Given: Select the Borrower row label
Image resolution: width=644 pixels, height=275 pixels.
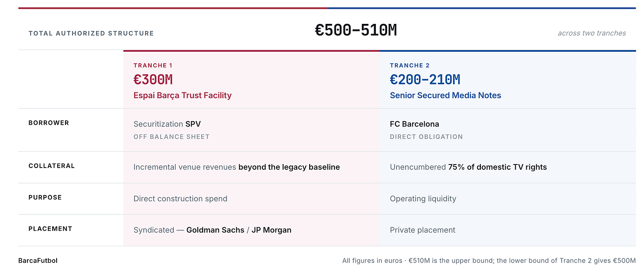Looking at the screenshot, I should (49, 123).
